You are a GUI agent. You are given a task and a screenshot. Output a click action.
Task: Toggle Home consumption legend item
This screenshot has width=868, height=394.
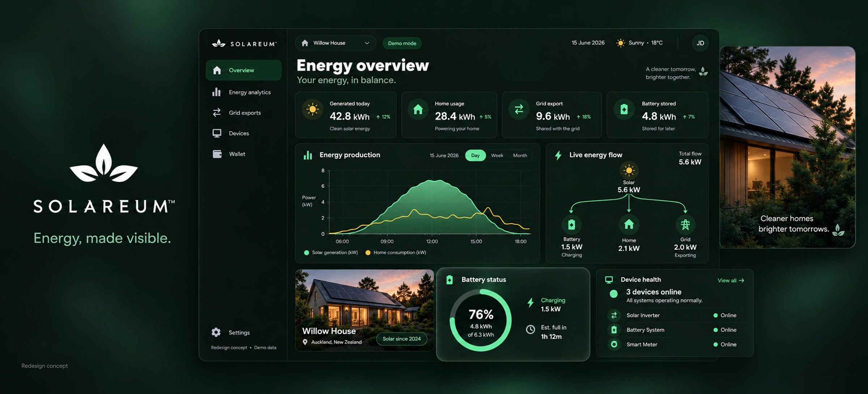[396, 253]
